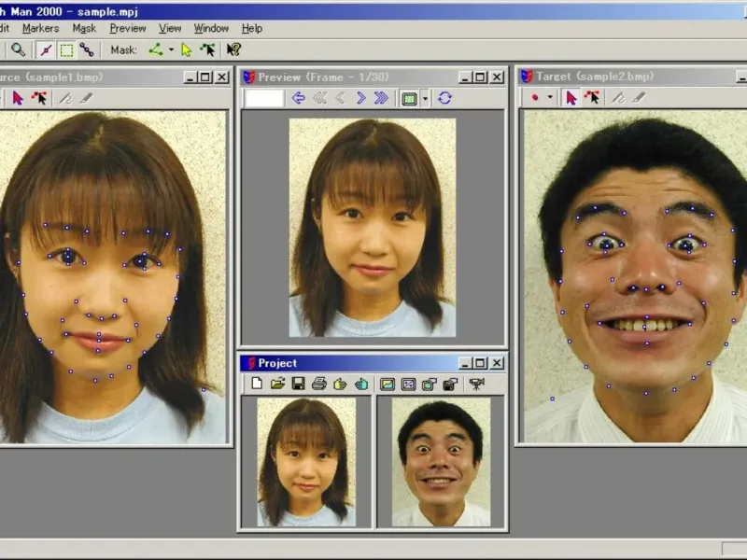The image size is (747, 560).
Task: Open the Markers menu
Action: (x=40, y=29)
